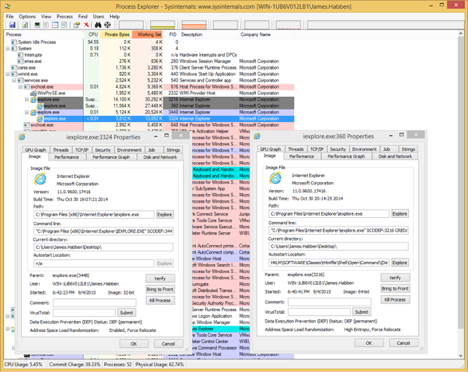Viewport: 468px width, 372px height.
Task: Open Strings tab in 3324 Properties
Action: (173, 150)
